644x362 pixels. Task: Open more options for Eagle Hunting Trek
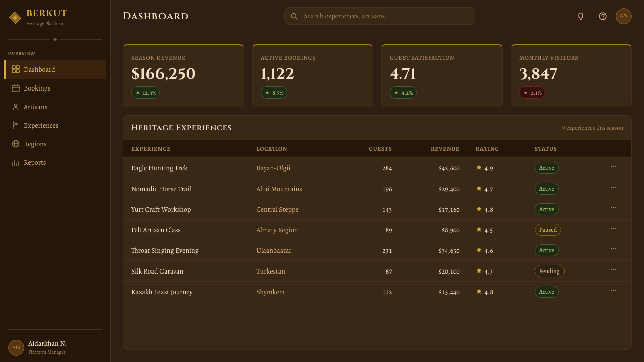pyautogui.click(x=613, y=166)
